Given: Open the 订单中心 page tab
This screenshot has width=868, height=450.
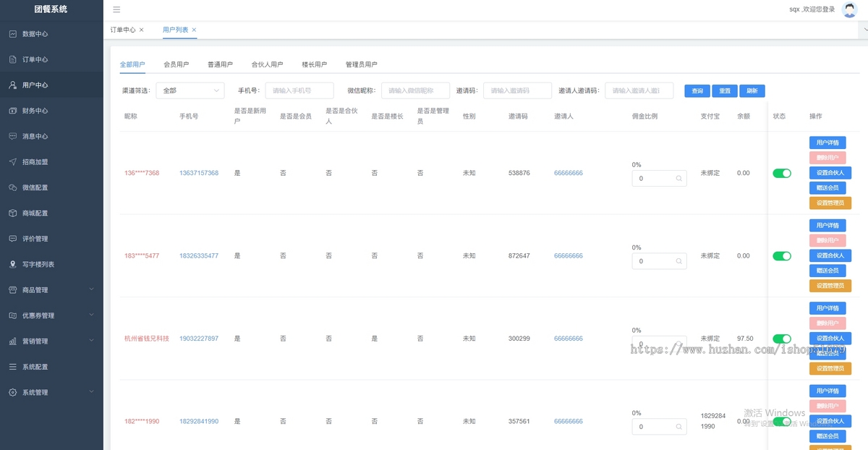Looking at the screenshot, I should coord(123,30).
